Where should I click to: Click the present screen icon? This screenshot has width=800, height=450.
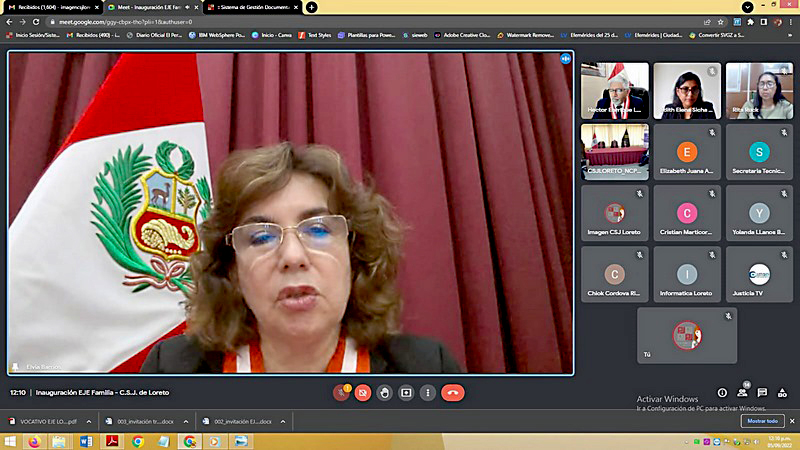407,393
